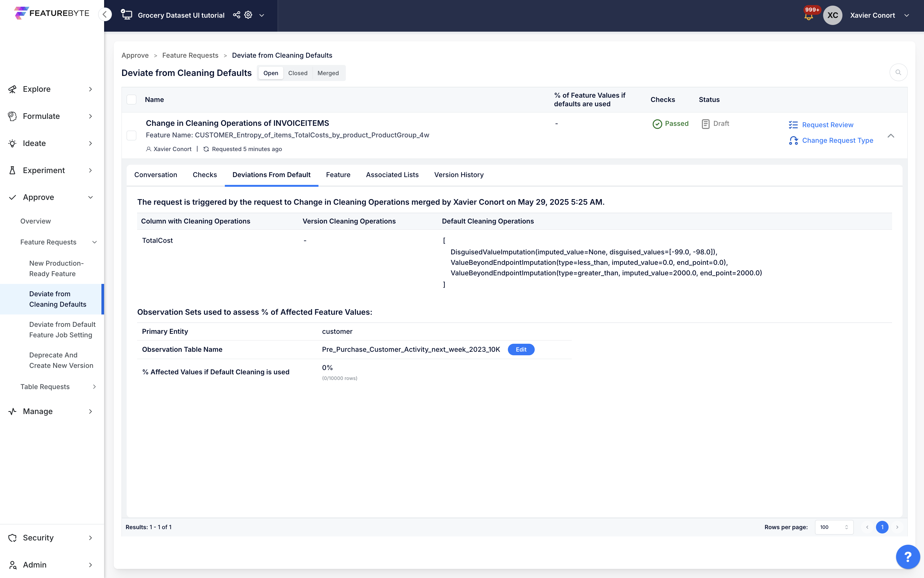The width and height of the screenshot is (924, 578).
Task: Click the Experiment flask icon
Action: click(12, 170)
